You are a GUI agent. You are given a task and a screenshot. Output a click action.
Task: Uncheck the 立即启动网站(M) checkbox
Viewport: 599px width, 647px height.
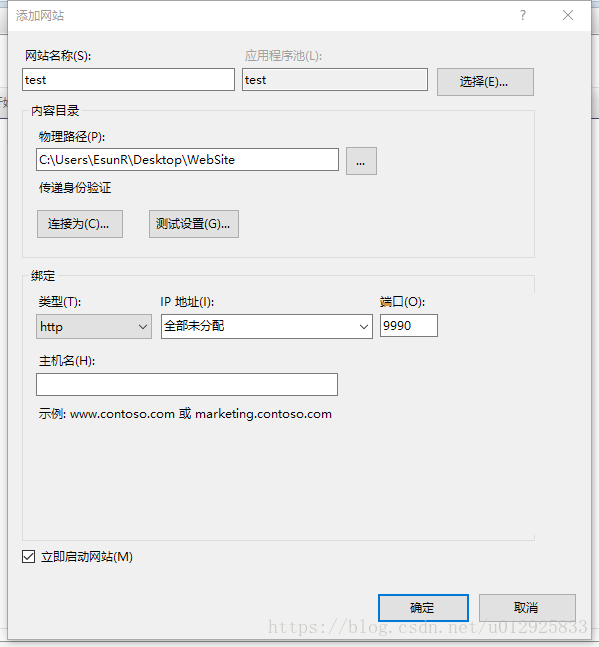28,557
